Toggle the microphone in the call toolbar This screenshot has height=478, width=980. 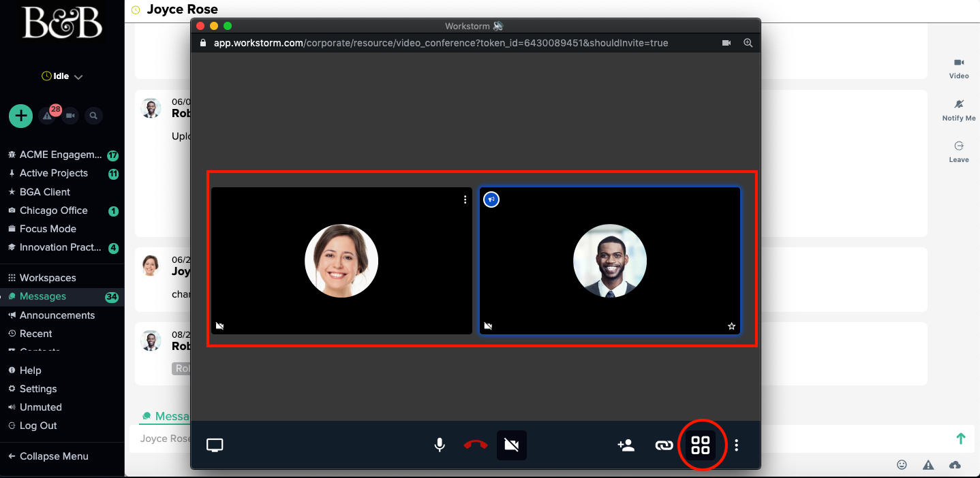tap(440, 445)
